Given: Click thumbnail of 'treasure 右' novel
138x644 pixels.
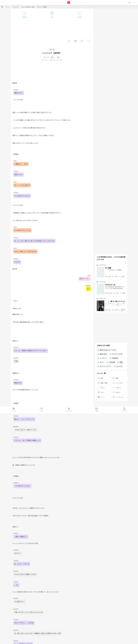Looking at the screenshot, I should pyautogui.click(x=100, y=289).
